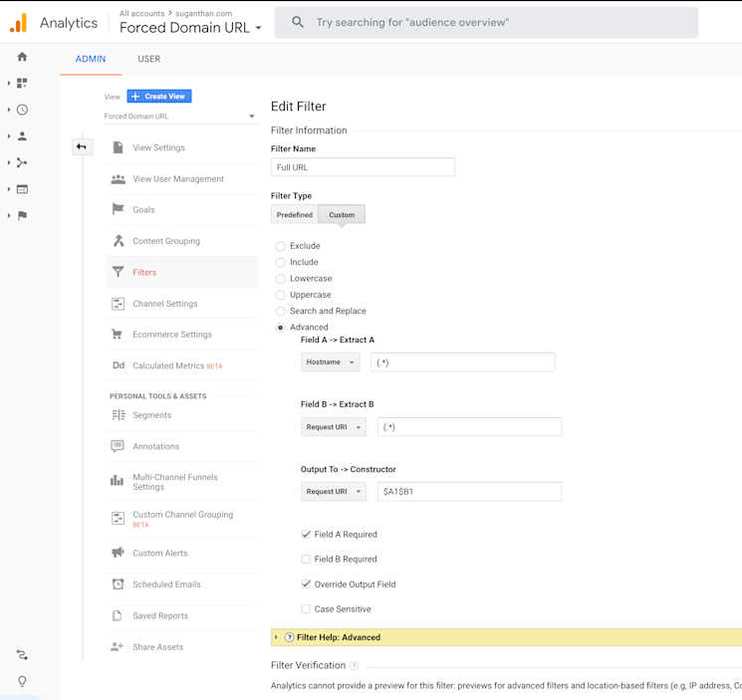Select the Include radio button
Image resolution: width=742 pixels, height=700 pixels.
tap(281, 263)
